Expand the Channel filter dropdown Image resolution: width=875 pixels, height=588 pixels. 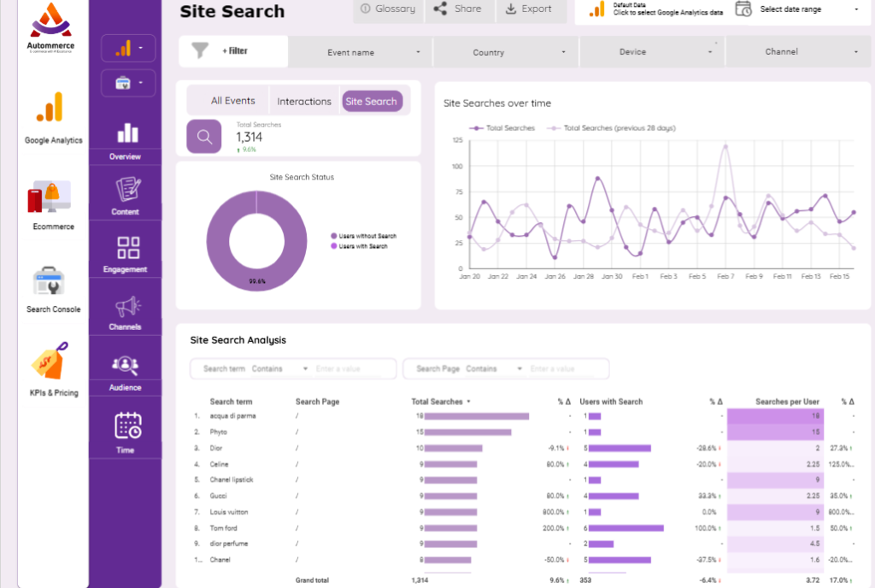(x=798, y=52)
